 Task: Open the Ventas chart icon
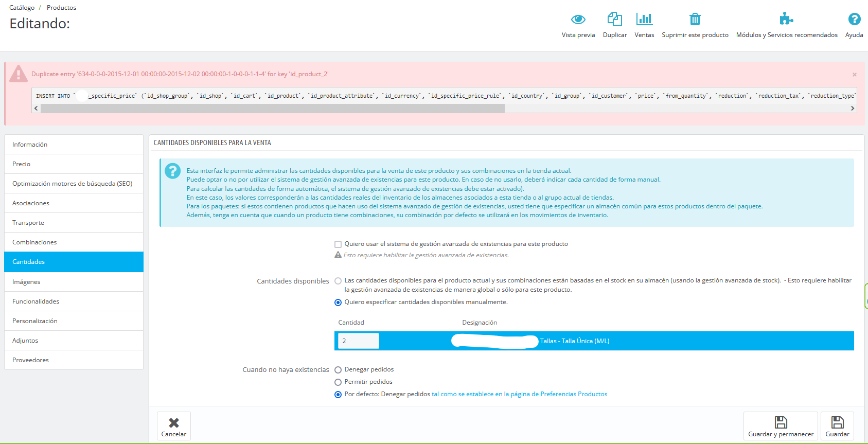pos(644,20)
